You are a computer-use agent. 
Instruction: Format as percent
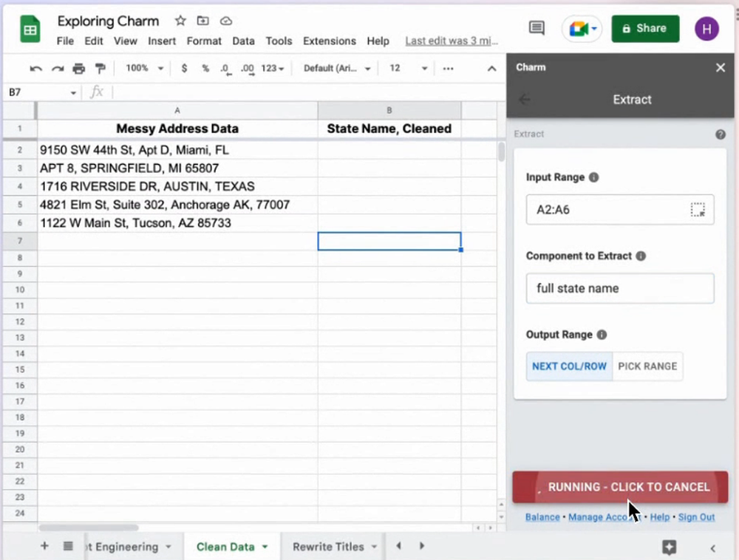[x=205, y=69]
